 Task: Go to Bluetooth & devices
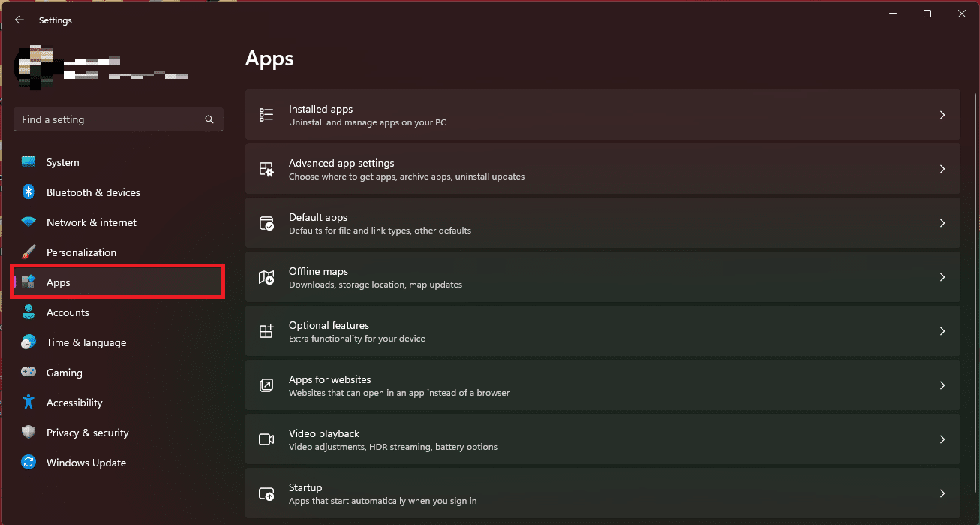[x=119, y=192]
